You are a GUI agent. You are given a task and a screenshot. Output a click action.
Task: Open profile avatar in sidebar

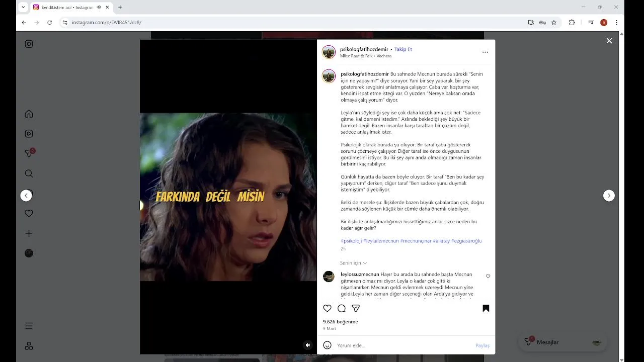click(29, 253)
